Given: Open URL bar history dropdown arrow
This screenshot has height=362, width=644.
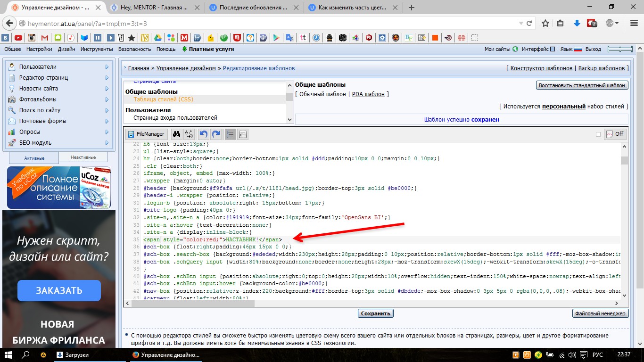Looking at the screenshot, I should point(520,23).
